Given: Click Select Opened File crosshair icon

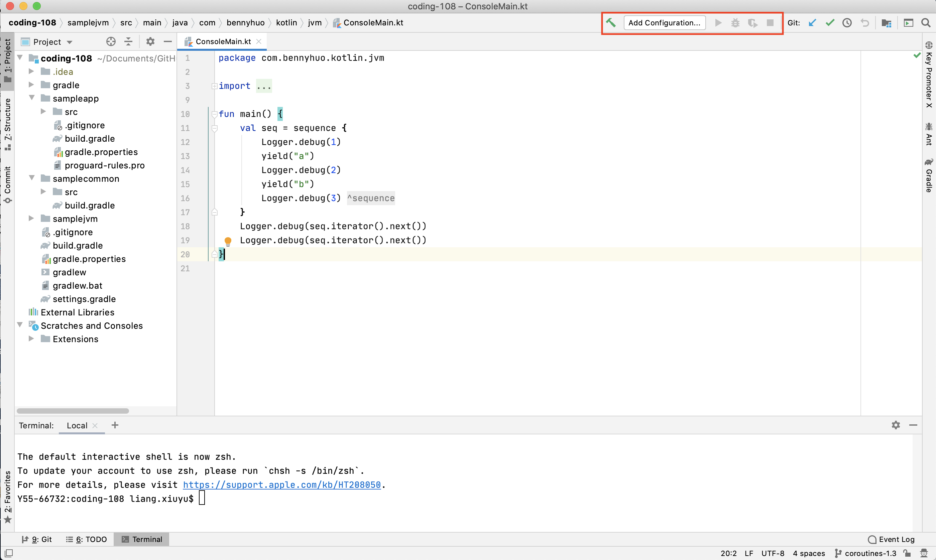Looking at the screenshot, I should [111, 41].
